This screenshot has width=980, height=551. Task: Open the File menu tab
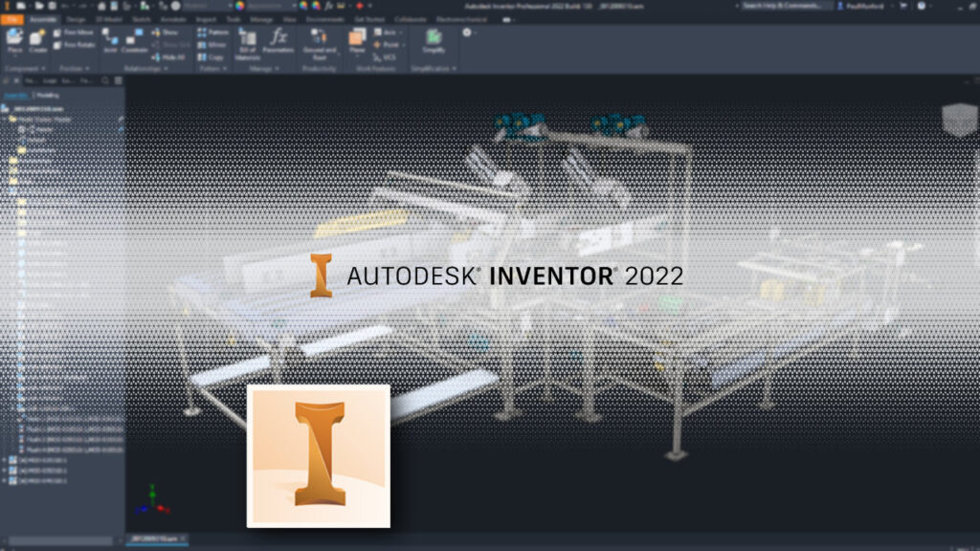pyautogui.click(x=11, y=19)
